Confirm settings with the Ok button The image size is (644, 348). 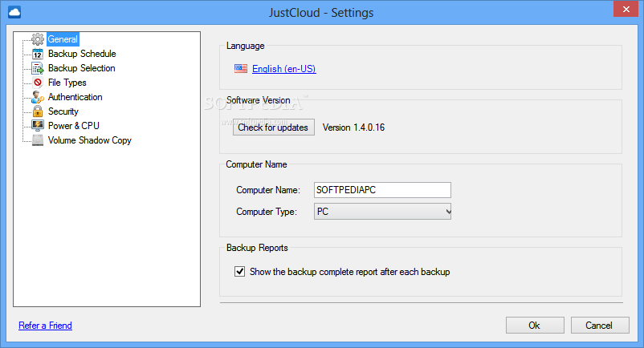pos(535,326)
